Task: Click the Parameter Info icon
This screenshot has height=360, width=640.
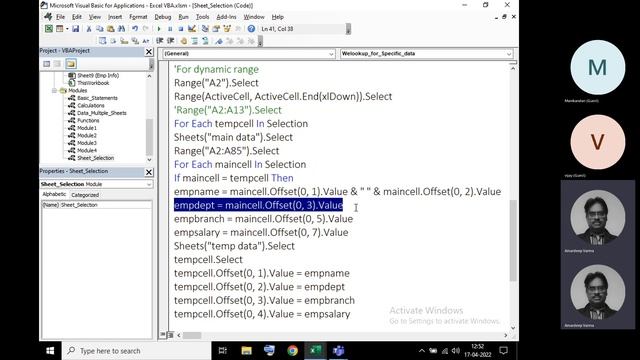Action: (135, 41)
